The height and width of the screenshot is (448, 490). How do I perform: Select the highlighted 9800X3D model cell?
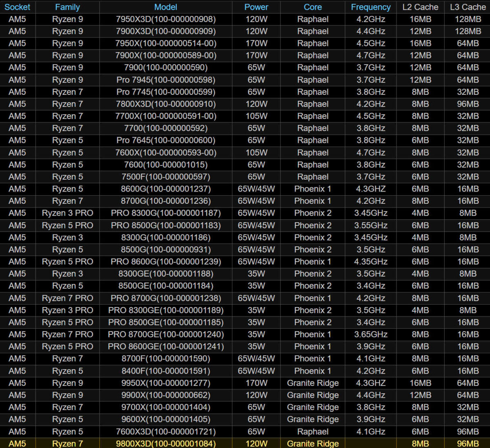(x=165, y=444)
